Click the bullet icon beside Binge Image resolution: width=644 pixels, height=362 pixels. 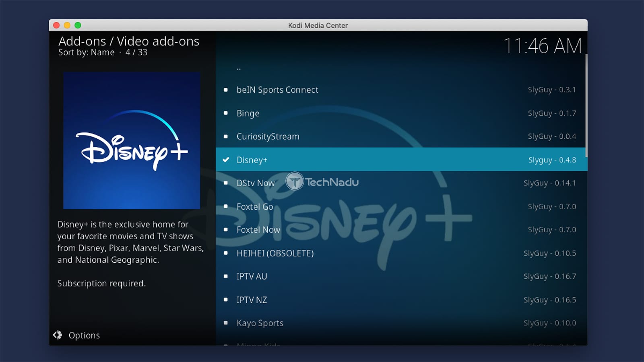[226, 113]
